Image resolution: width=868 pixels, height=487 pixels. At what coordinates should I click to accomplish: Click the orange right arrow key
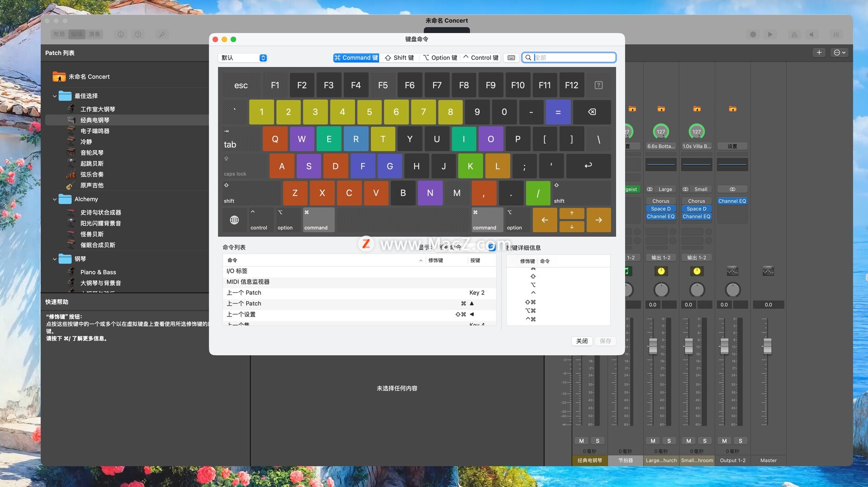pyautogui.click(x=599, y=220)
